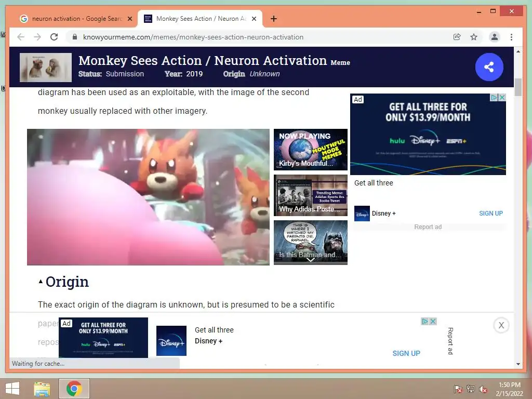Open the network tray icon

[x=471, y=389]
